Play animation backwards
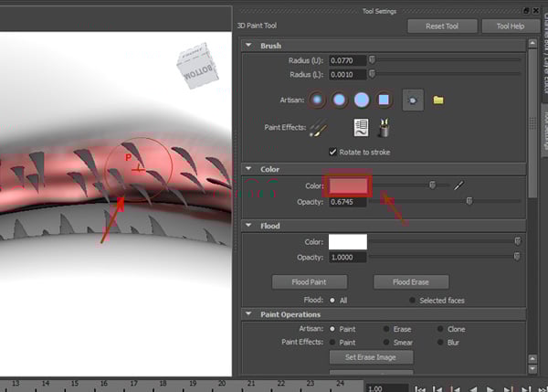 coord(473,389)
